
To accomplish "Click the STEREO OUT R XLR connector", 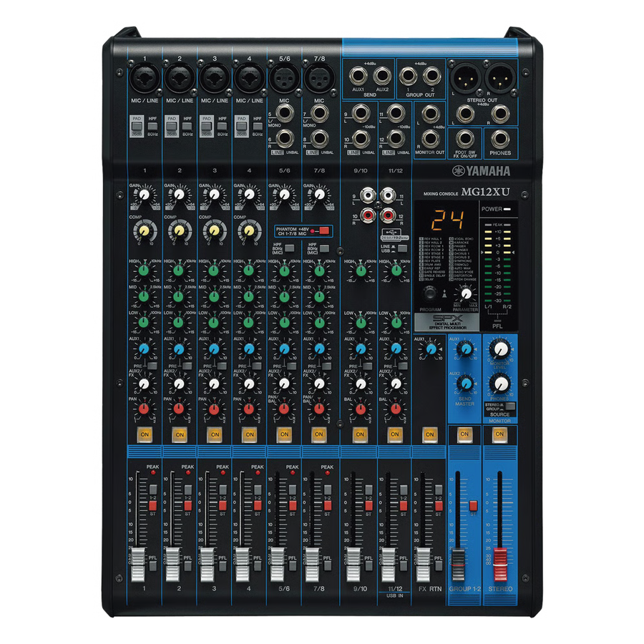I will pos(501,78).
